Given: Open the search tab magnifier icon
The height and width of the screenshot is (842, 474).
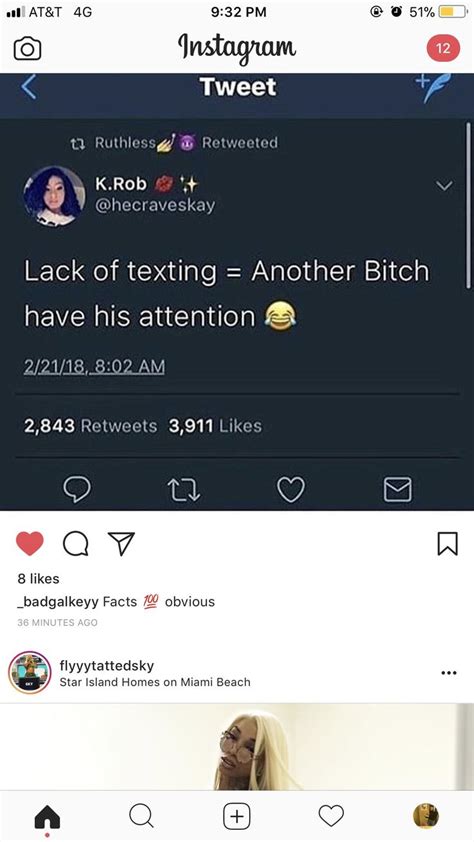Looking at the screenshot, I should coord(142,816).
